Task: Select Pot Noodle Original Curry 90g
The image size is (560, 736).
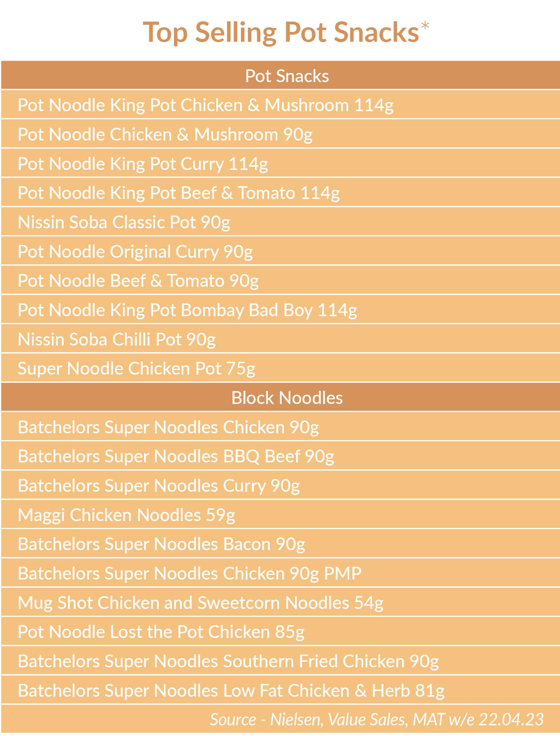Action: point(135,252)
